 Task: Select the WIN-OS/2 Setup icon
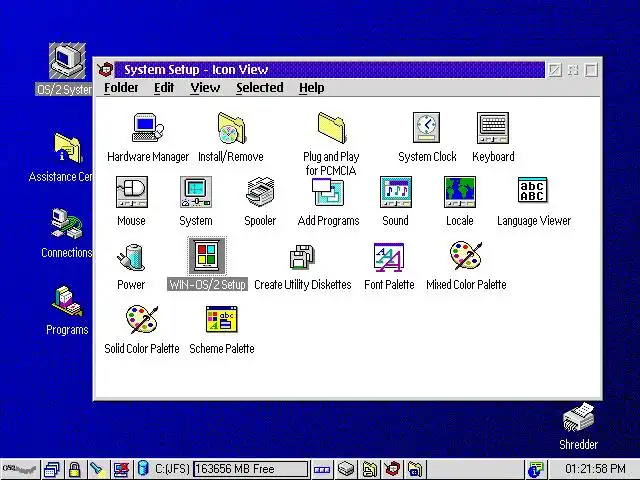[x=207, y=256]
